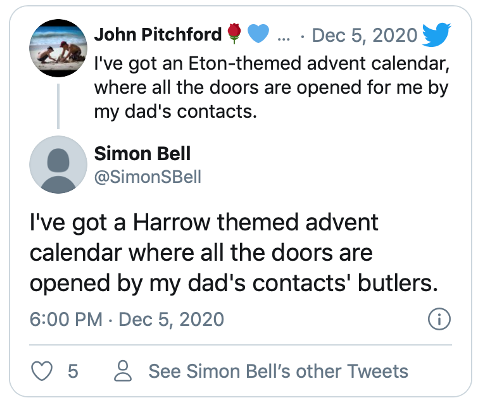Viewport: 480px width, 404px height.
Task: Open John Pitchford's beach profile photo
Action: click(58, 48)
